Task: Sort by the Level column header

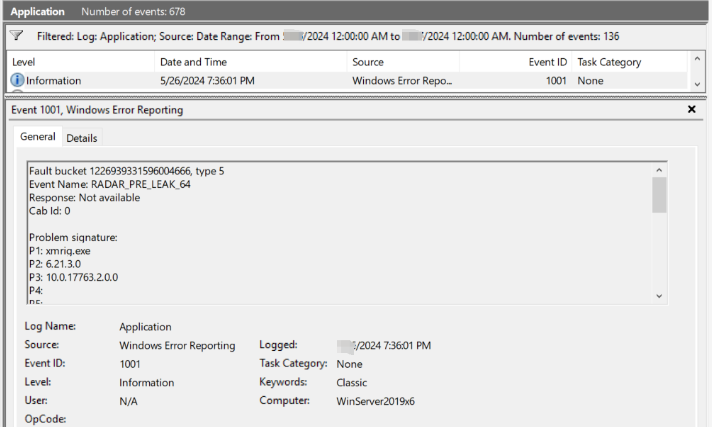Action: (x=81, y=62)
